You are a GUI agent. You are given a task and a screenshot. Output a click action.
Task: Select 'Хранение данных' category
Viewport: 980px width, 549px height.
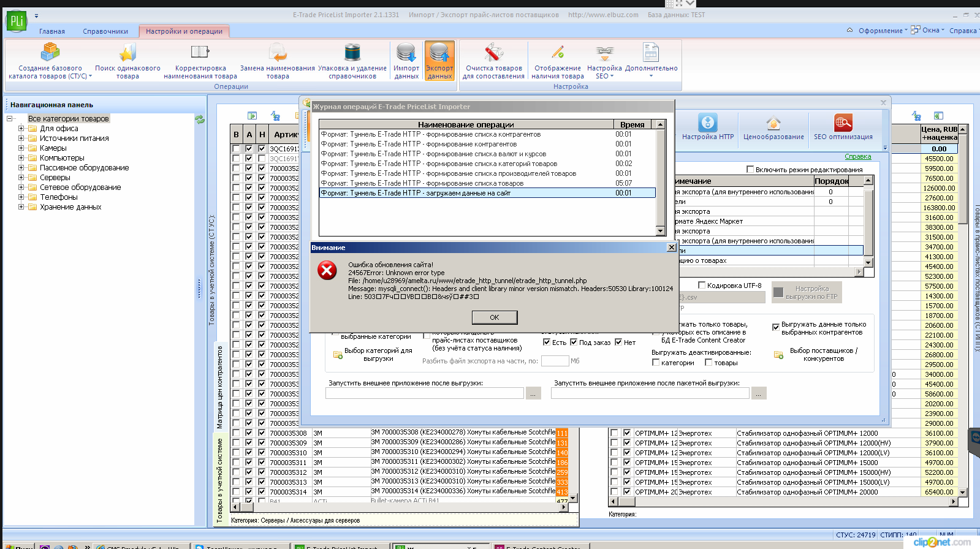[70, 207]
